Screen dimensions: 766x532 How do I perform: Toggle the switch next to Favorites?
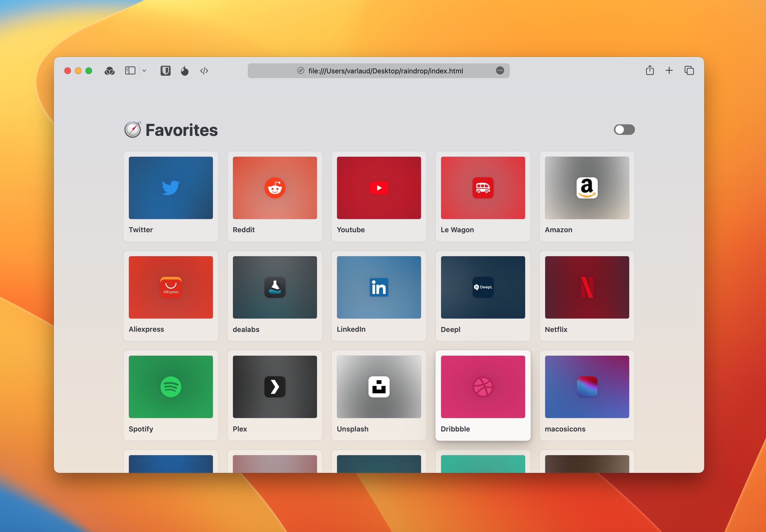(x=624, y=130)
